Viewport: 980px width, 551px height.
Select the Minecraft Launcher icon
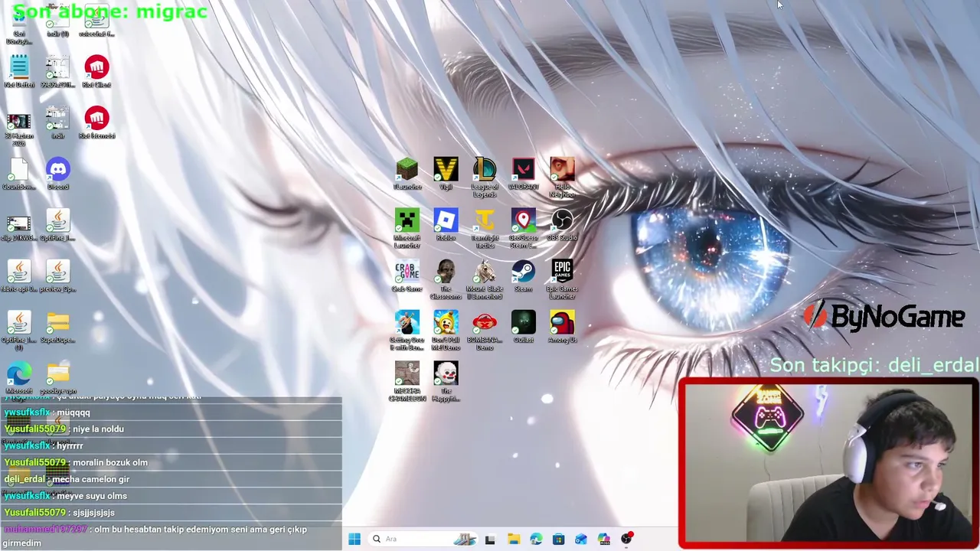[407, 220]
